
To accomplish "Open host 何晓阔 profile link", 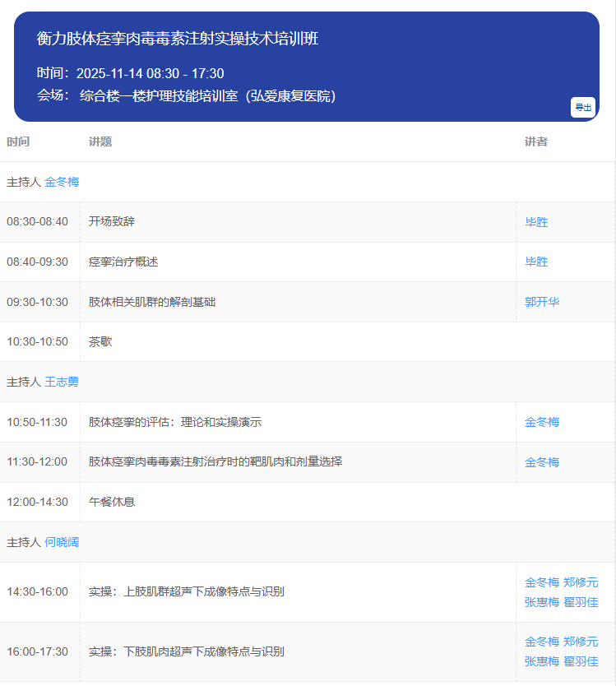I will 62,542.
